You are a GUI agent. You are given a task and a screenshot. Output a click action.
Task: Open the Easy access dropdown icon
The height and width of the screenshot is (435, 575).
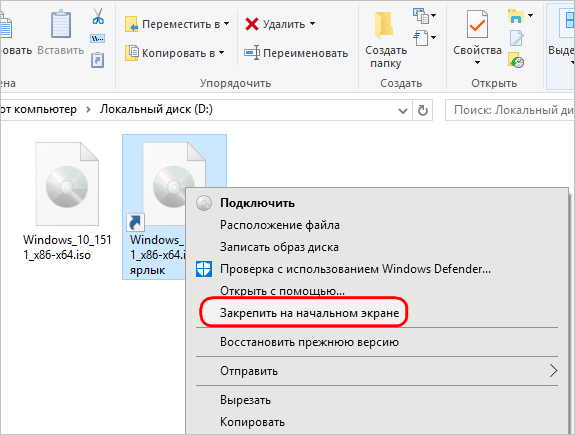coord(424,38)
